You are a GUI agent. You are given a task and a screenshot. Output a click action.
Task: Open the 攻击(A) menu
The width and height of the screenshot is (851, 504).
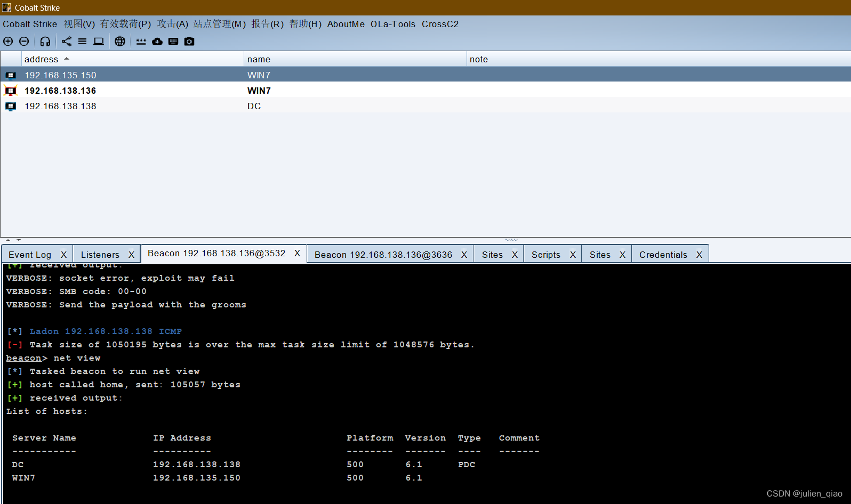point(173,24)
